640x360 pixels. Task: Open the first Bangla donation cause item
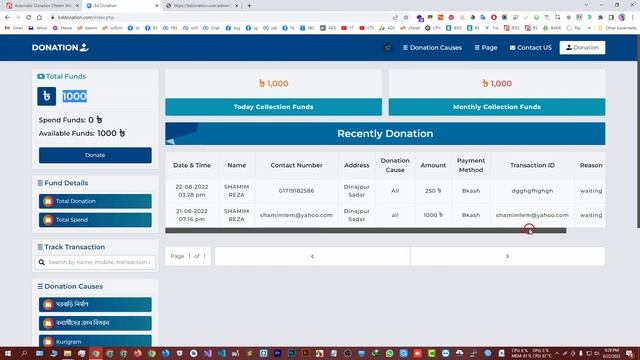click(x=95, y=304)
